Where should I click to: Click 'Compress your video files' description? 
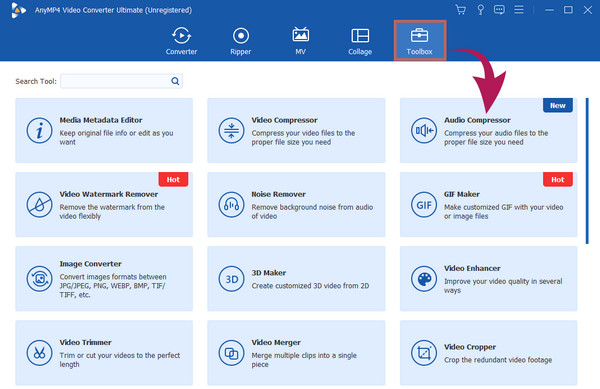pos(303,137)
